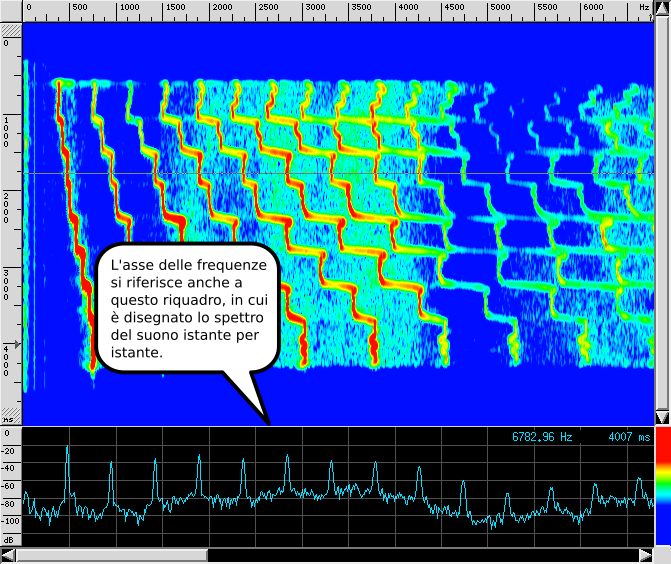This screenshot has height=564, width=671.
Task: Click the Hz unit label on frequency ruler
Action: 644,8
